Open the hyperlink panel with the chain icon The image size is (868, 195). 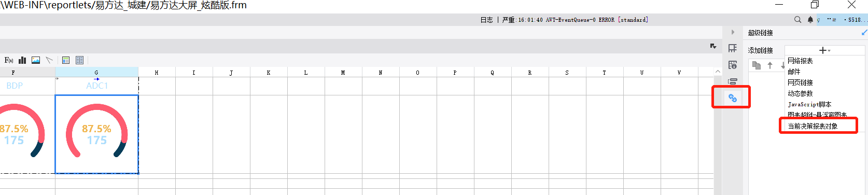(x=733, y=97)
